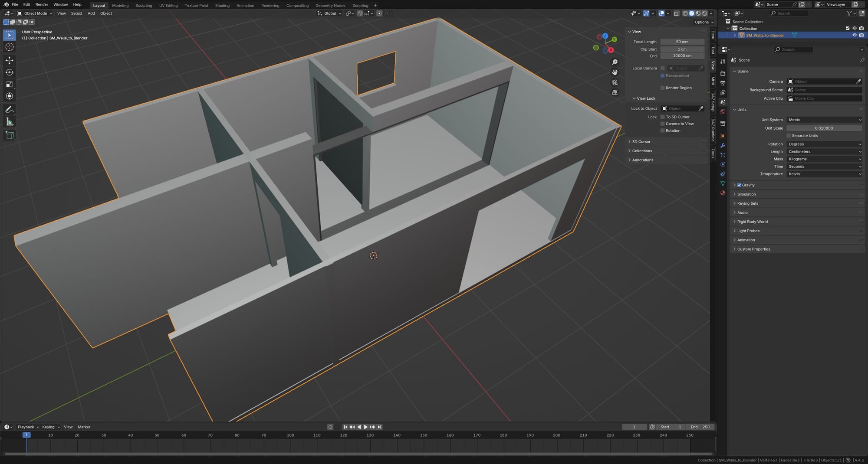Open the Unit System Metric dropdown
Viewport: 868px width, 464px height.
pos(824,120)
